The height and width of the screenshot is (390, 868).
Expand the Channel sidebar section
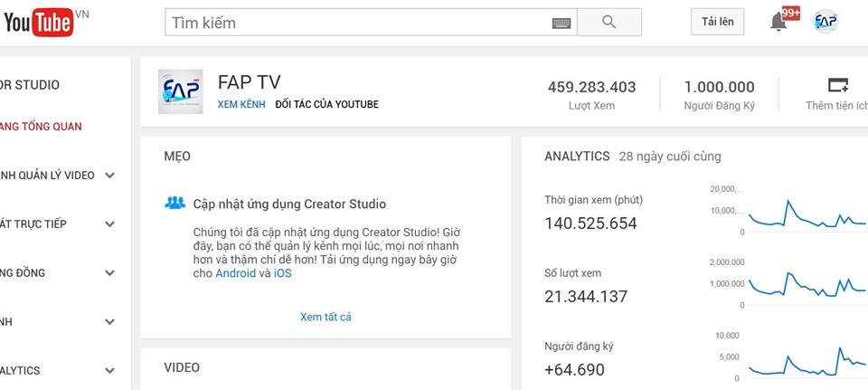109,322
